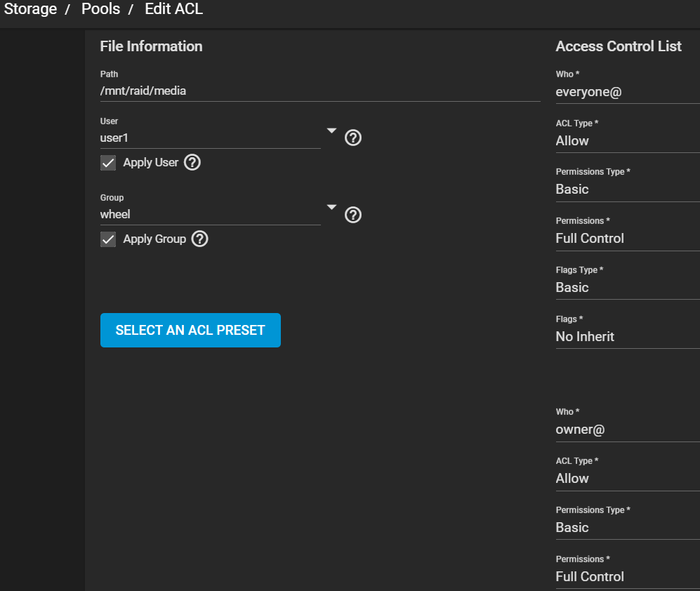Click the help icon beside User dropdown

pyautogui.click(x=352, y=138)
